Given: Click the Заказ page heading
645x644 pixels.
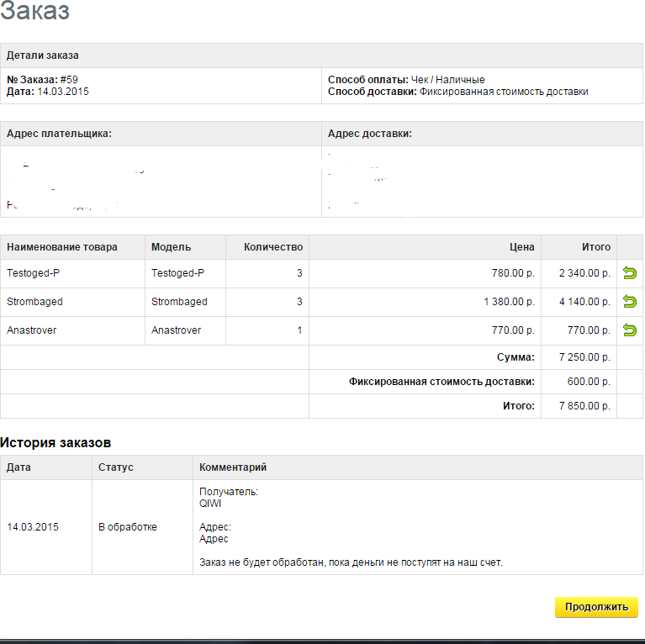Looking at the screenshot, I should coord(35,12).
